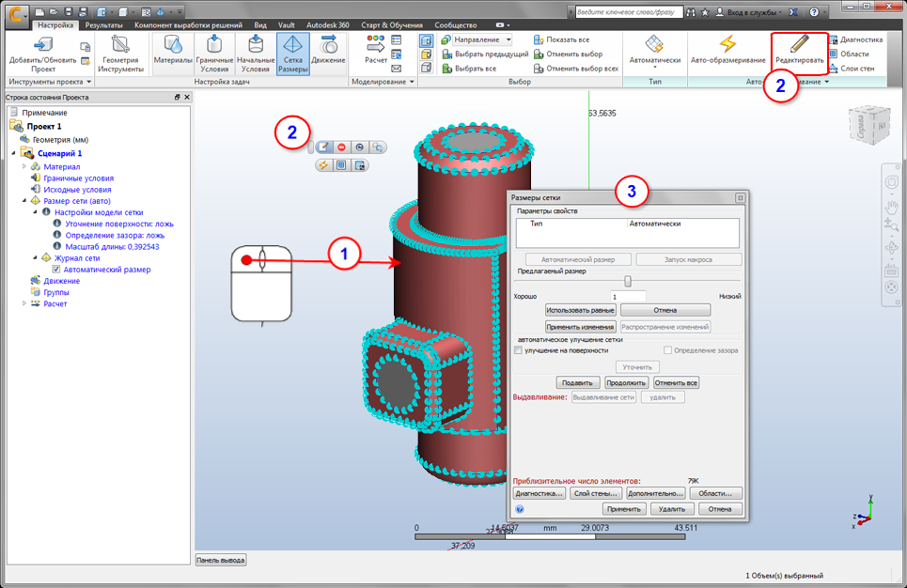Click the Использовать равные button
Viewport: 907px width, 588px height.
coord(580,310)
